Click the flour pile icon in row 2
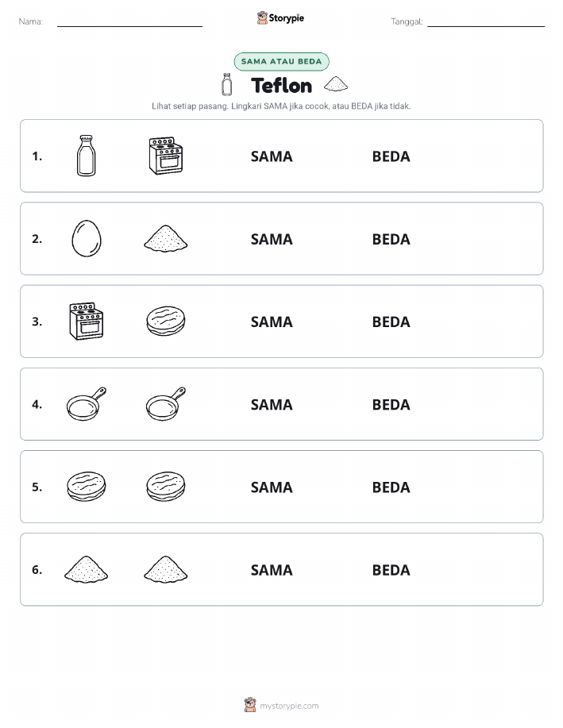563x728 pixels. (166, 239)
